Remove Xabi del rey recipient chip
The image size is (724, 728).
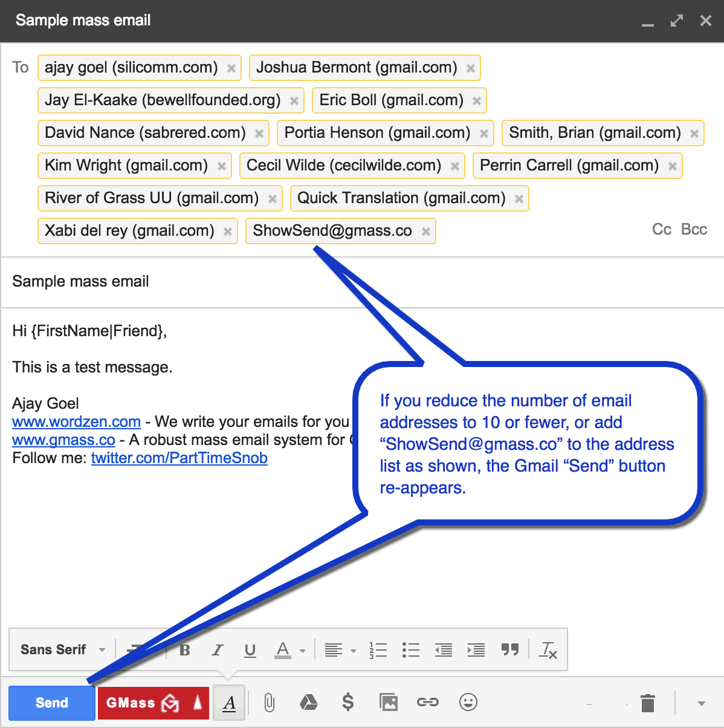pyautogui.click(x=227, y=232)
